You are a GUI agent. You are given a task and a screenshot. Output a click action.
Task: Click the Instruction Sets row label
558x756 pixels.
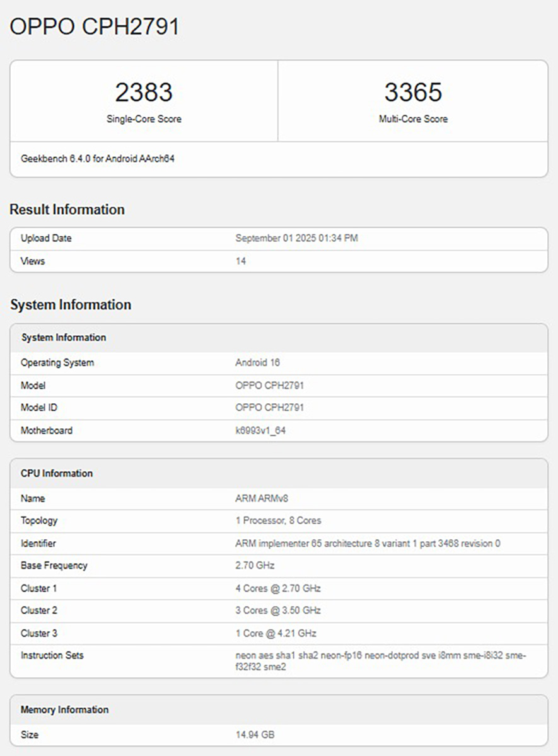[x=52, y=655]
